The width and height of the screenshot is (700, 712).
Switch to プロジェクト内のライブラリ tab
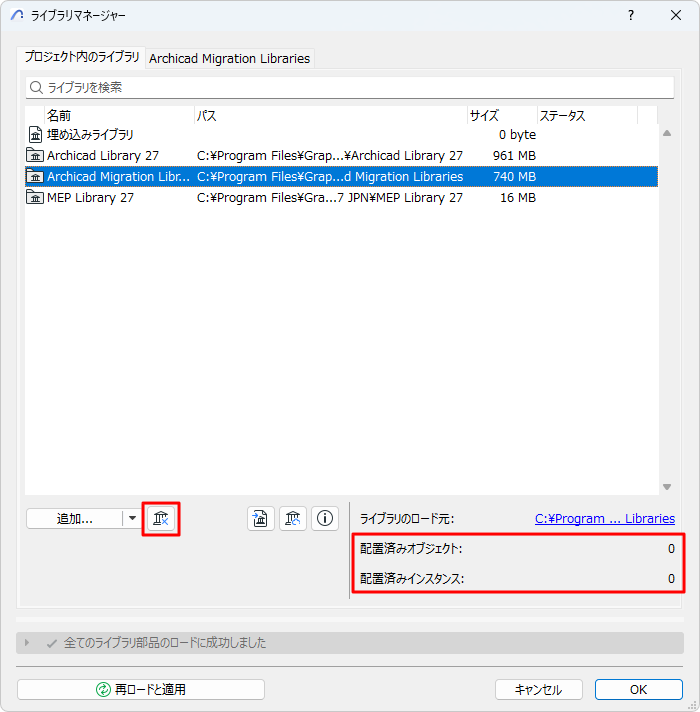(82, 57)
